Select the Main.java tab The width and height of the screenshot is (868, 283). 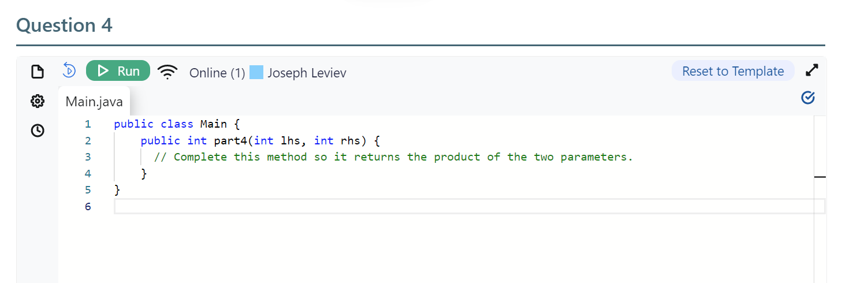94,102
